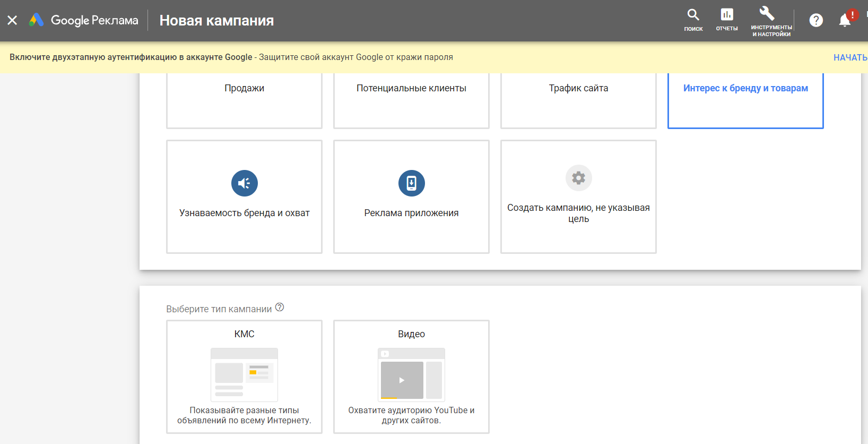Screen dimensions: 868x444
Task: Select the Трафик сайта goal card
Action: 578,100
